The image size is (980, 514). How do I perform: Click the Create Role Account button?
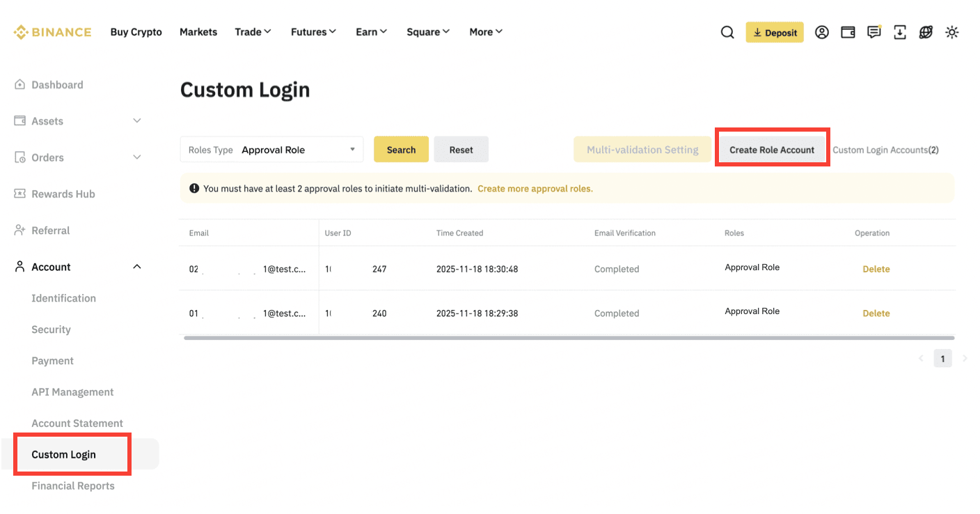(x=771, y=150)
